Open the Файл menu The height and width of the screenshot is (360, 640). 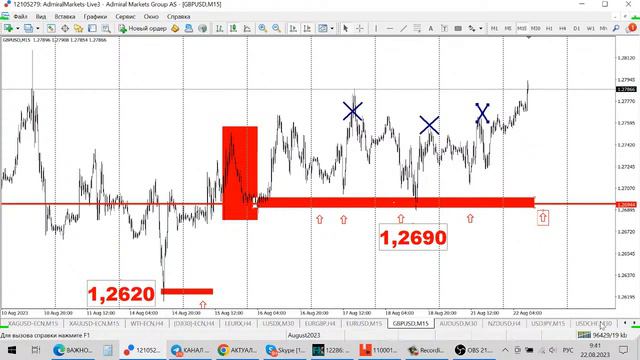(20, 17)
